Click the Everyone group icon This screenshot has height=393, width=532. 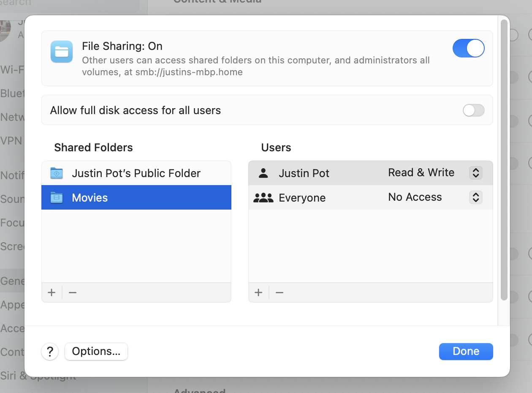coord(263,198)
